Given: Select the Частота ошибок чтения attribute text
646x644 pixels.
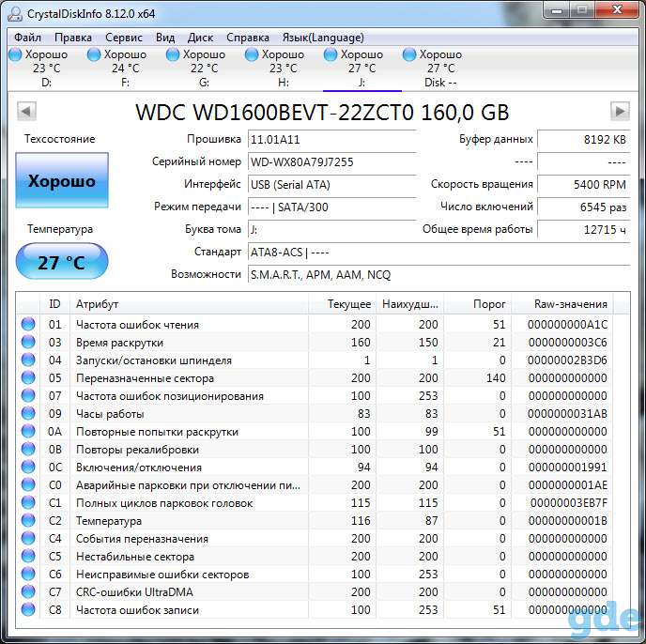Looking at the screenshot, I should tap(138, 325).
